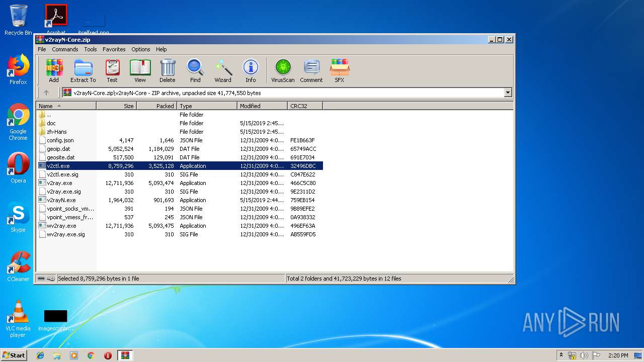The width and height of the screenshot is (644, 362).
Task: Open the View toolbar tool
Action: coord(140,70)
